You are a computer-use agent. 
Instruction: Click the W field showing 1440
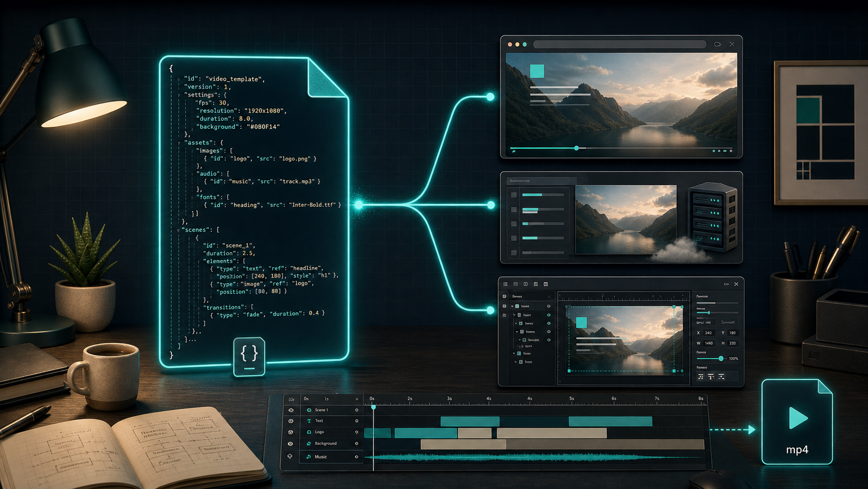point(709,343)
